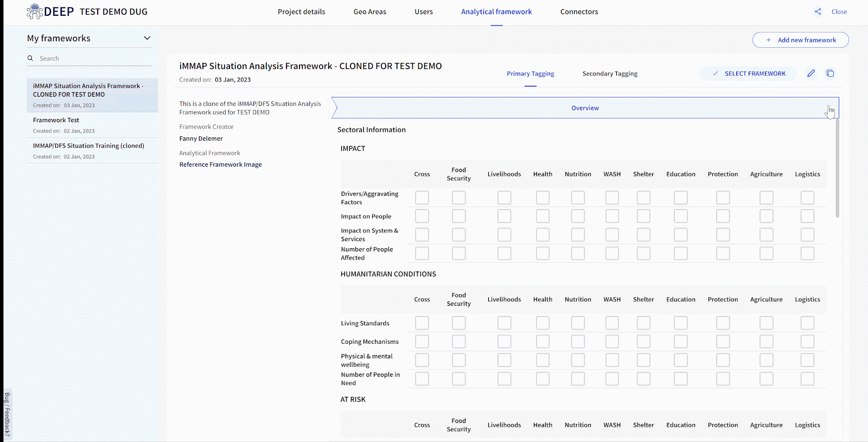Click the IMPACT section heading

tap(353, 148)
